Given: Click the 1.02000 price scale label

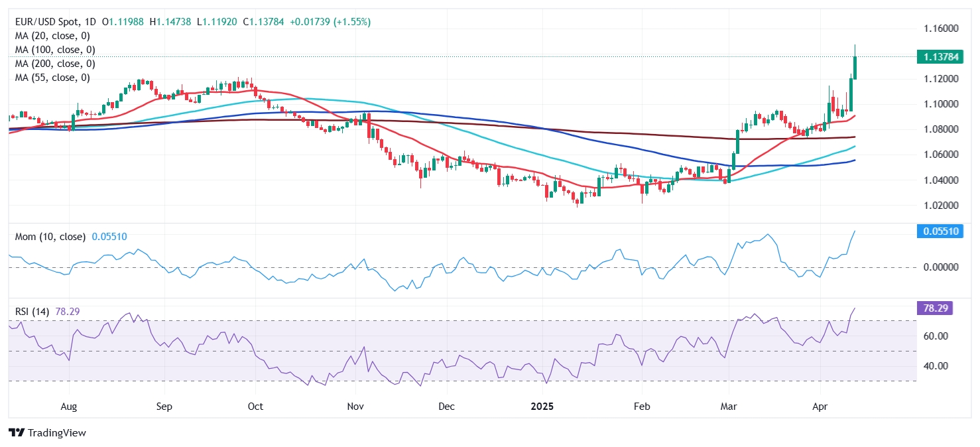Looking at the screenshot, I should pyautogui.click(x=940, y=206).
